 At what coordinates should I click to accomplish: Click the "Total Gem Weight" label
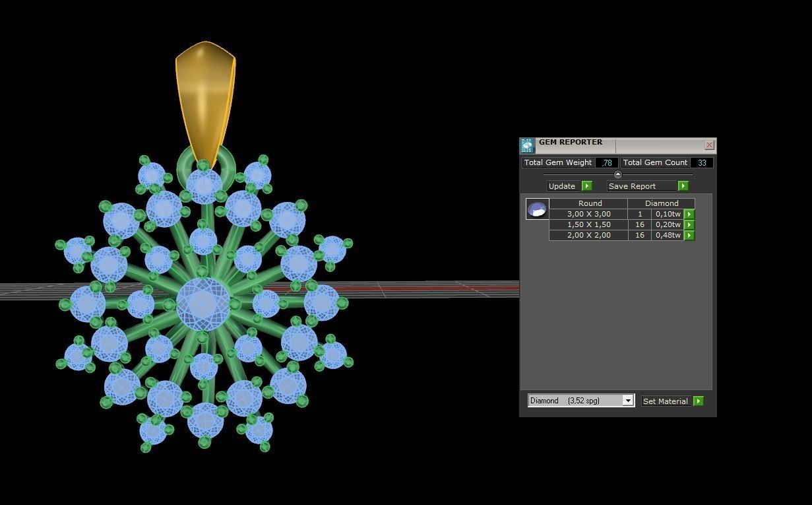[558, 162]
